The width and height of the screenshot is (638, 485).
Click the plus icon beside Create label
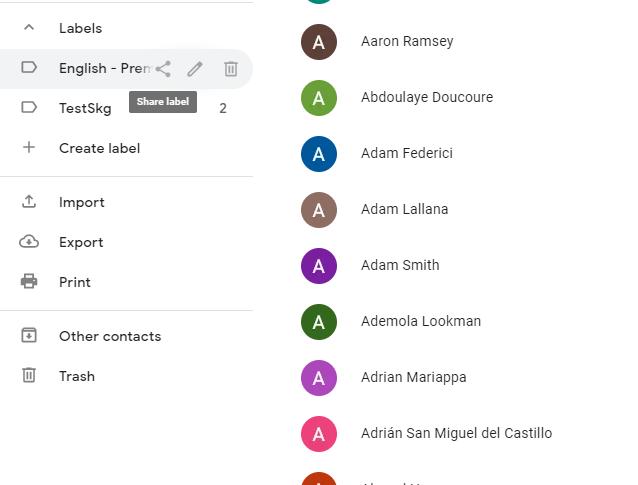click(x=29, y=148)
